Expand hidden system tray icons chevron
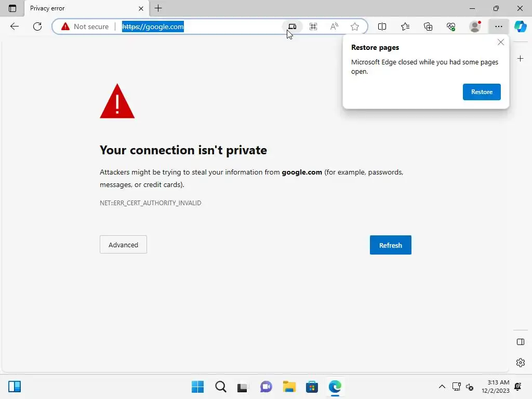 [x=442, y=387]
